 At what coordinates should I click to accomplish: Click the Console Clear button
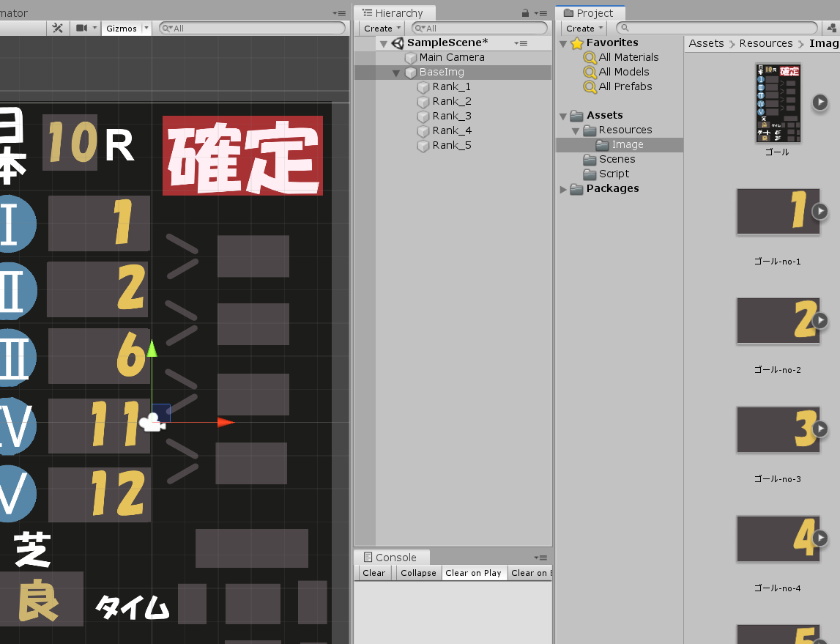pyautogui.click(x=374, y=573)
